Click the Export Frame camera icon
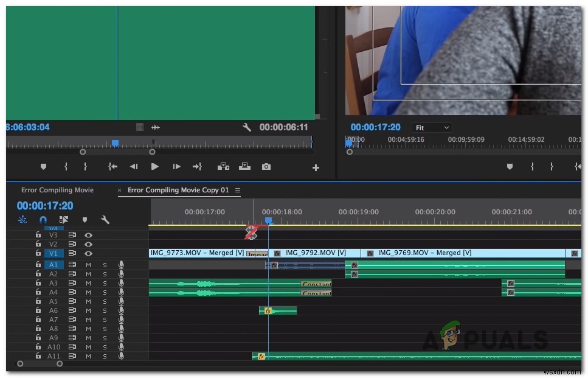588x378 pixels. 266,166
